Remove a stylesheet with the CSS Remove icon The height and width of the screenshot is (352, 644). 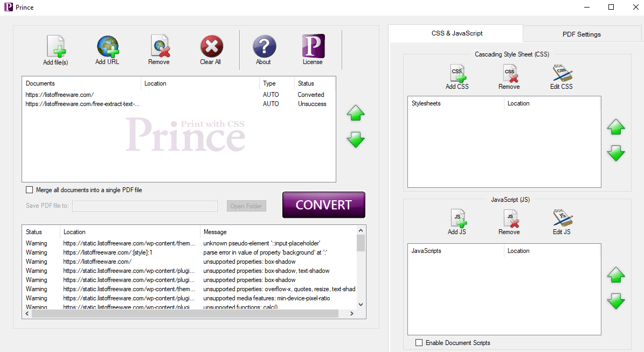pos(510,73)
